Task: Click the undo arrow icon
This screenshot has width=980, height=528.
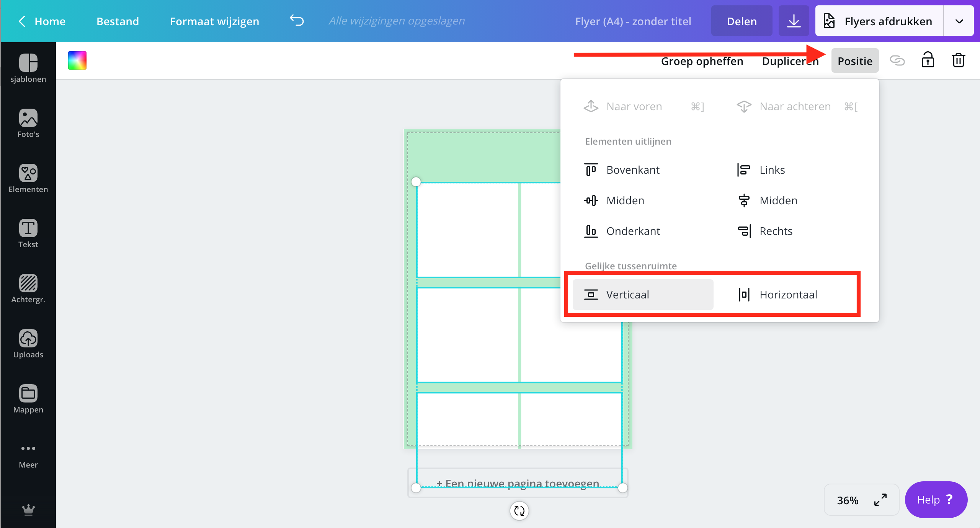Action: pyautogui.click(x=297, y=21)
